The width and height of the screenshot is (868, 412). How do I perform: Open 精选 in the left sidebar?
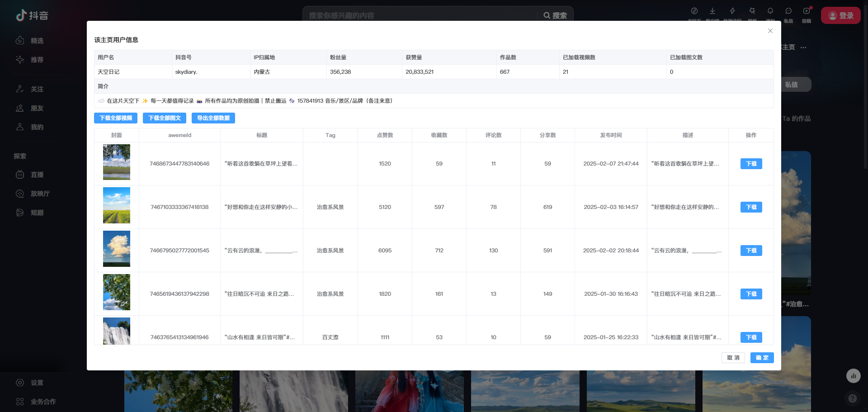tap(30, 41)
